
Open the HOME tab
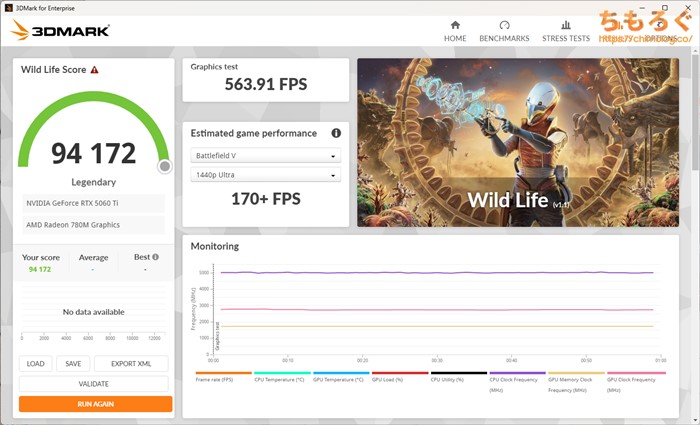point(455,31)
